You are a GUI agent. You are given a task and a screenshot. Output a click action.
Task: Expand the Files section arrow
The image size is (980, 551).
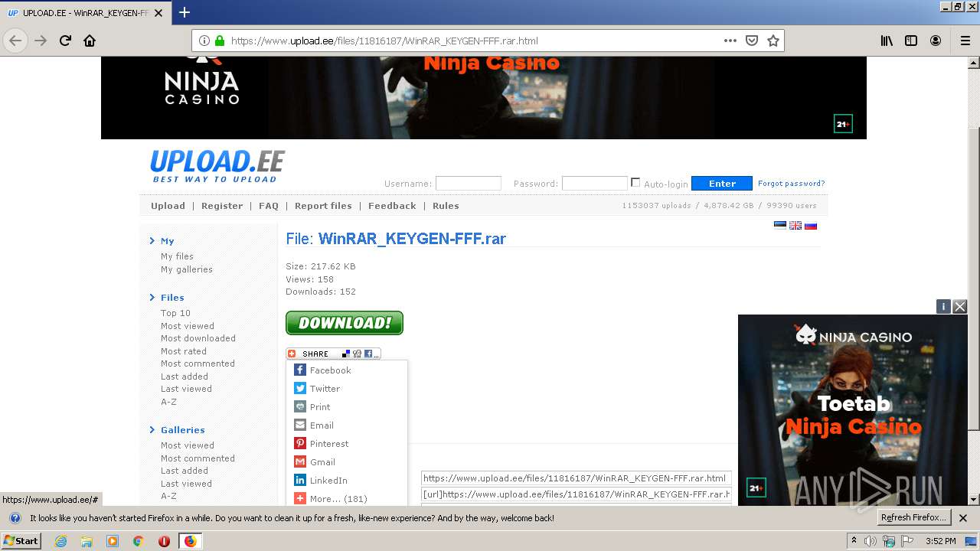152,298
